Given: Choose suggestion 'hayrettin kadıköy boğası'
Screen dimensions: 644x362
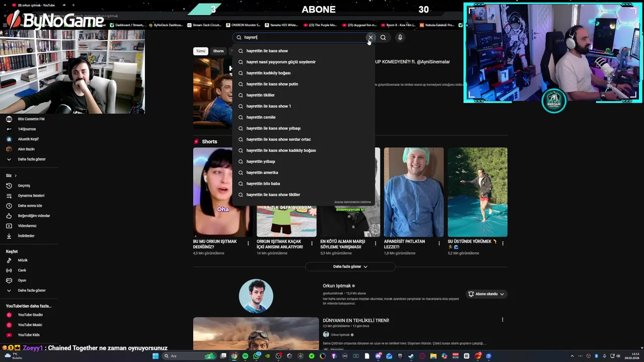Looking at the screenshot, I should [x=304, y=73].
